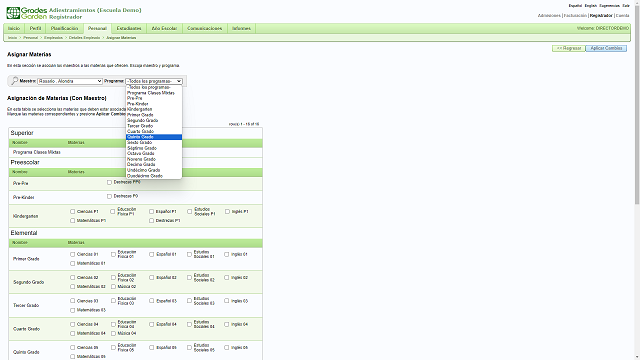Viewport: 640px width, 360px height.
Task: Open the Sugerencias link
Action: tap(609, 6)
